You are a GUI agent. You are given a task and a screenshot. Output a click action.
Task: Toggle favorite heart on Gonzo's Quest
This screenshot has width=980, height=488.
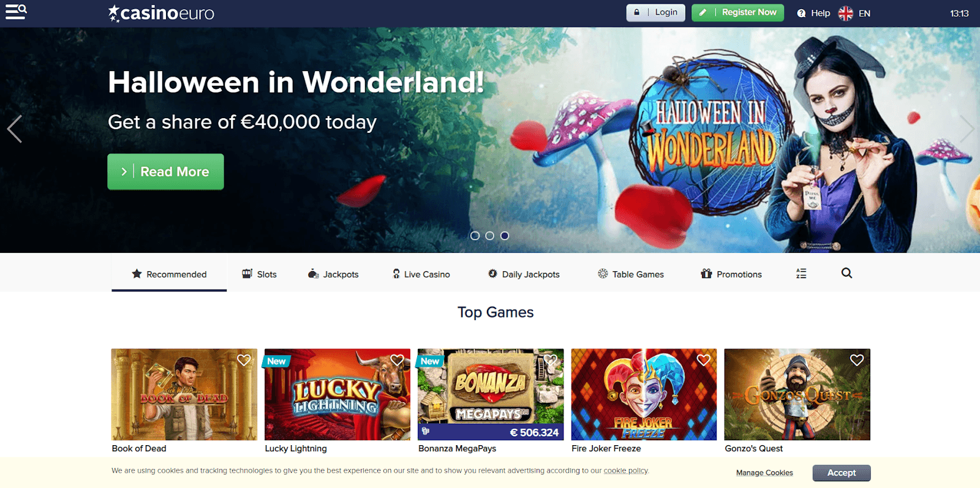pyautogui.click(x=857, y=360)
